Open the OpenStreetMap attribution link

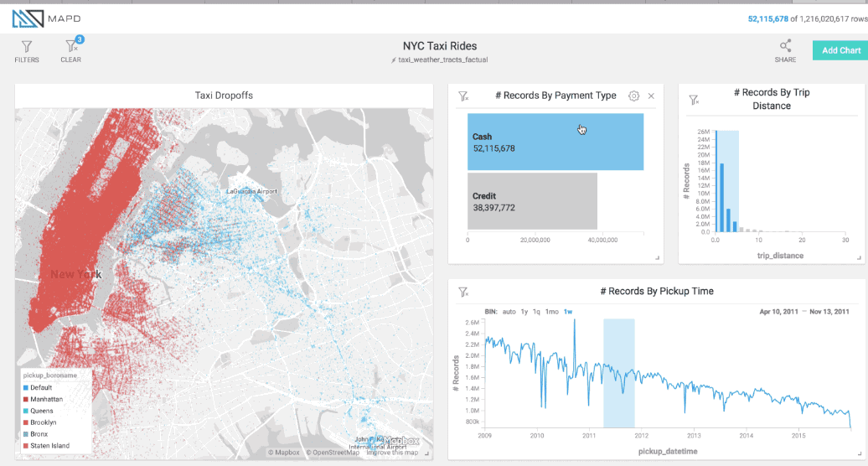(333, 452)
